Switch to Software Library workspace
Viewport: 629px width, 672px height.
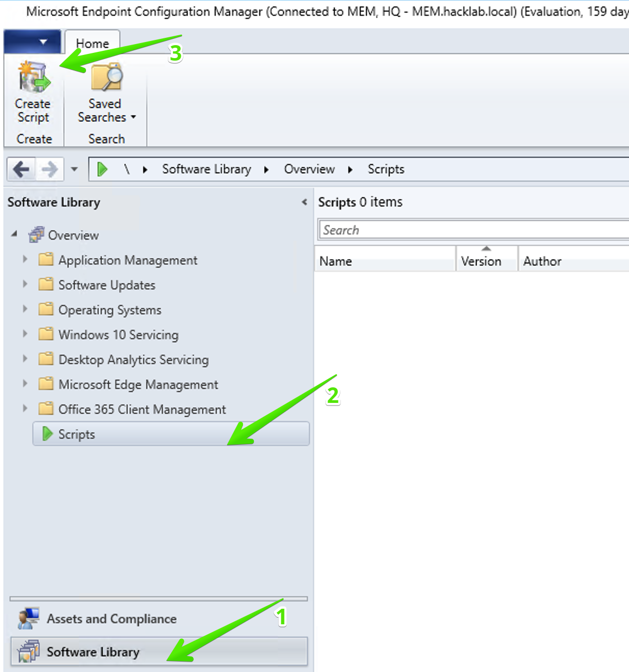pos(159,651)
